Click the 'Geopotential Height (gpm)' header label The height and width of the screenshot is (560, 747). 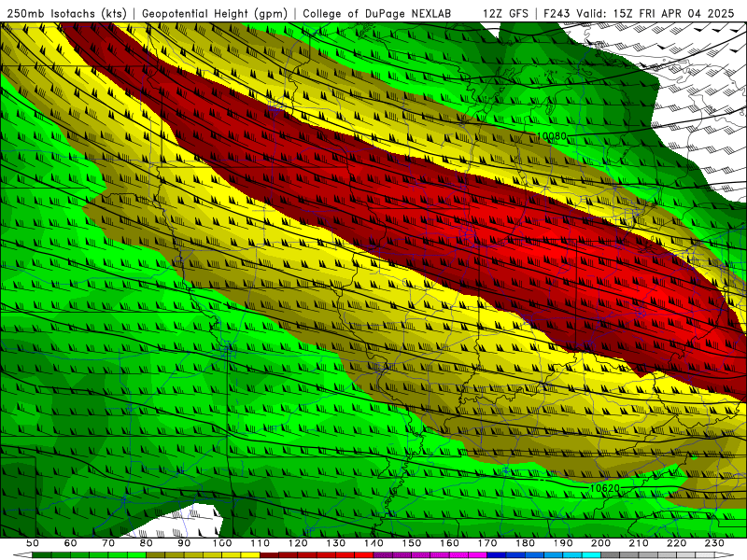click(x=215, y=13)
